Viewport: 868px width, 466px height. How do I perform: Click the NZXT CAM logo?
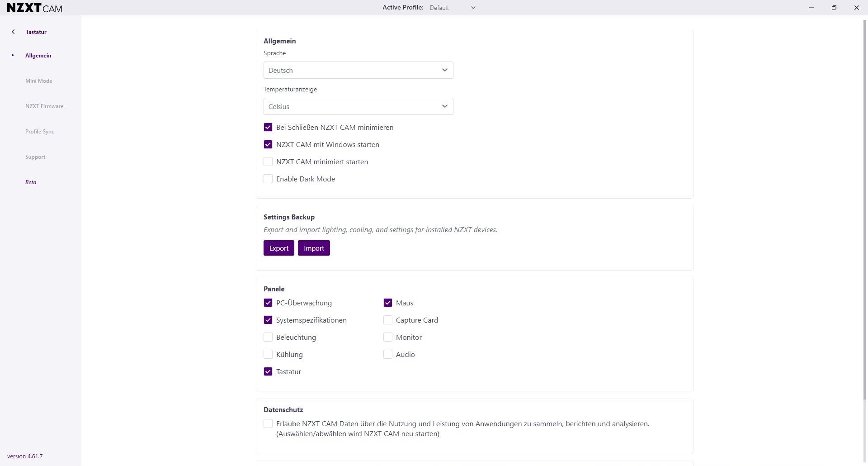tap(35, 8)
